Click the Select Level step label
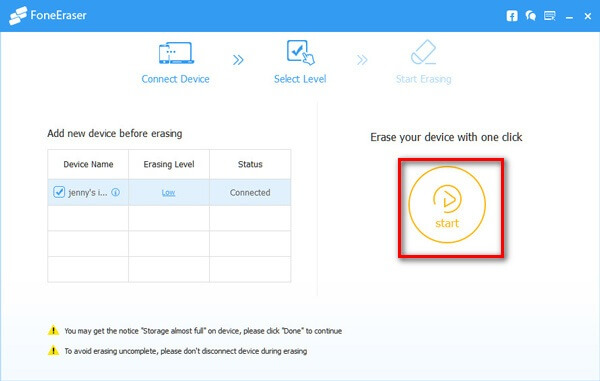This screenshot has height=381, width=600. coord(300,79)
